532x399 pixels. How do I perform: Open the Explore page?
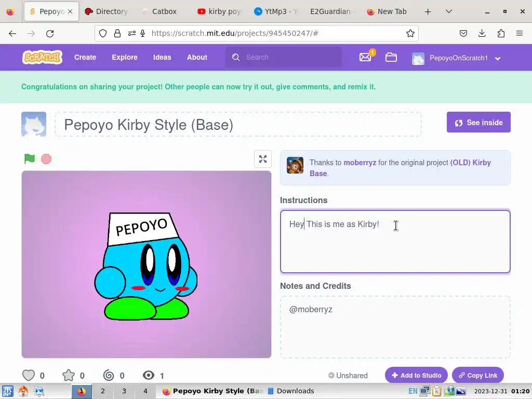(x=125, y=57)
